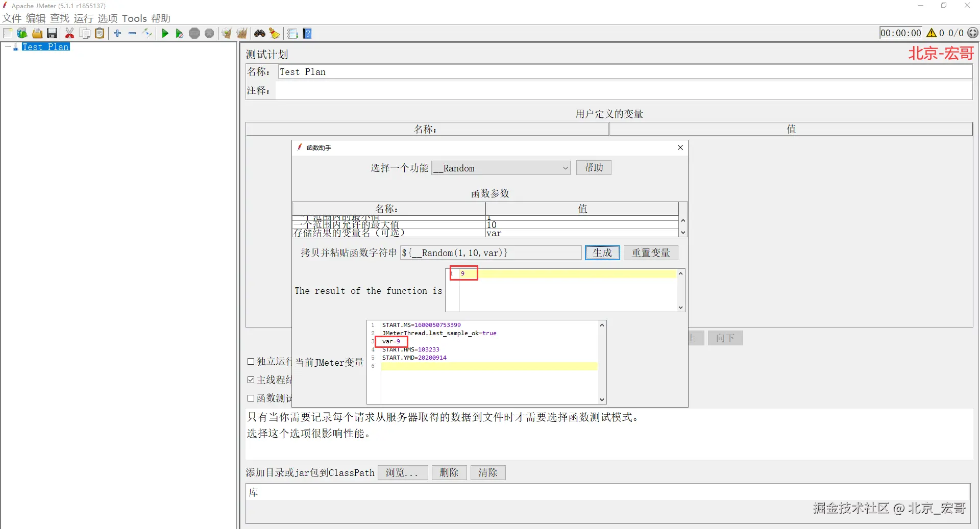Click the 清除 classpath button
Image resolution: width=980 pixels, height=529 pixels.
[x=488, y=473]
